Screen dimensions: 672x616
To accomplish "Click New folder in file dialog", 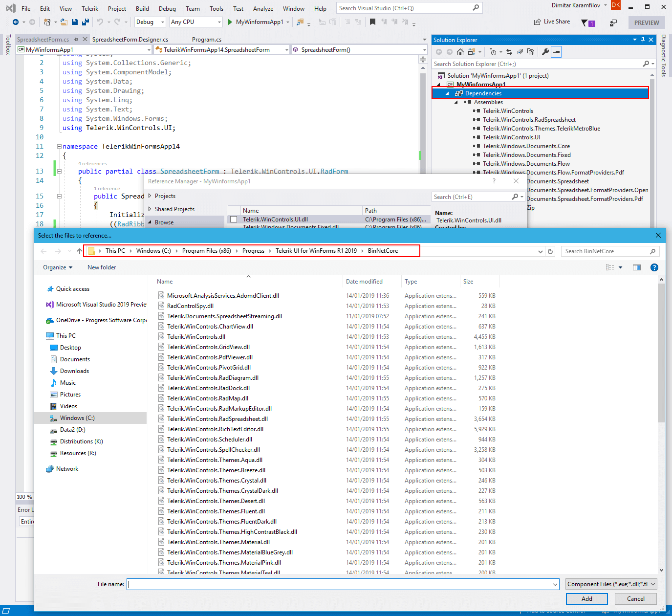I will [x=102, y=267].
